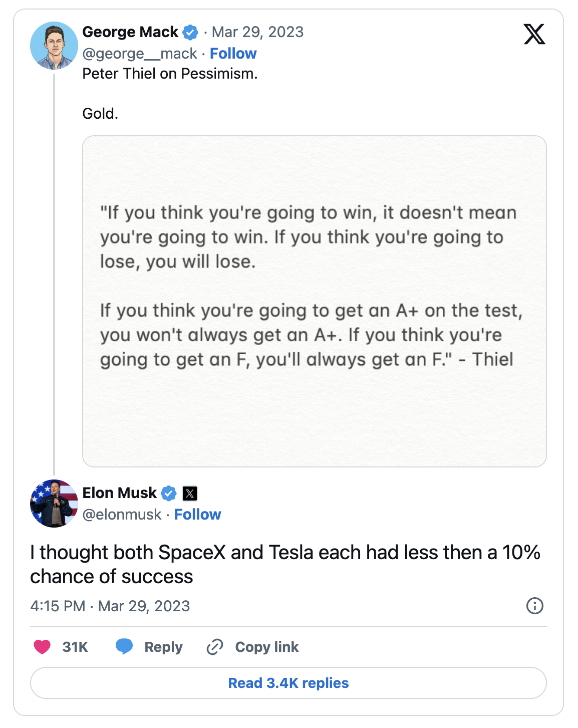This screenshot has width=578, height=728.
Task: Click George Mack's verified badge
Action: (x=190, y=33)
